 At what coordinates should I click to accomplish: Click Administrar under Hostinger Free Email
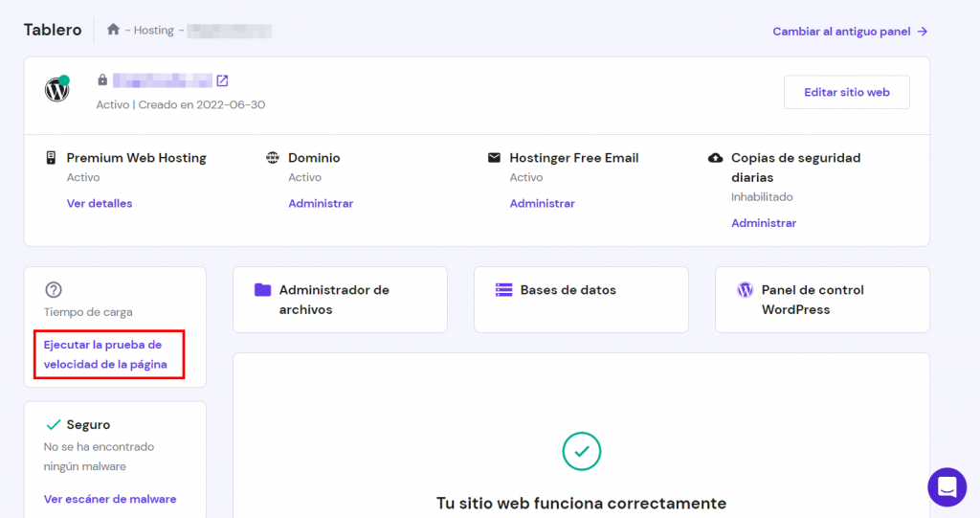[542, 203]
